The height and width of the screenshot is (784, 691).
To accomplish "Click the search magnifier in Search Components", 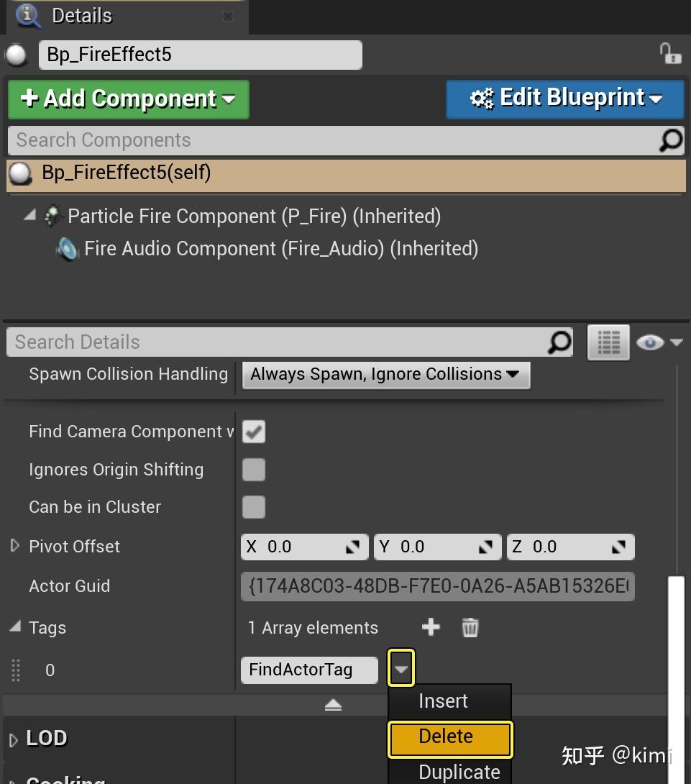I will tap(670, 140).
